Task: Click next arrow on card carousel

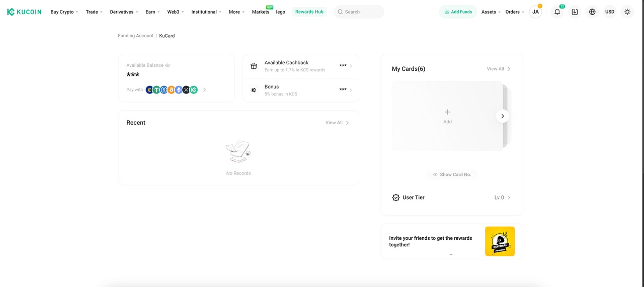Action: 502,116
